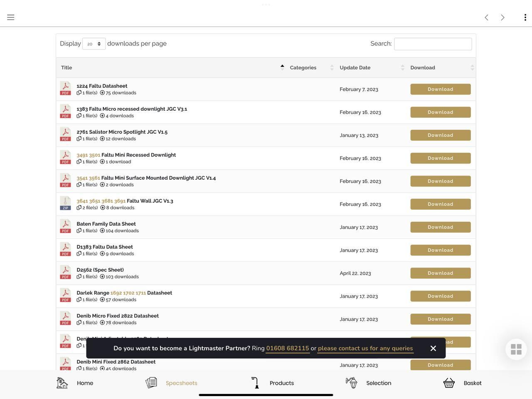Switch to the Specsheets tab
Screen dimensions: 532x399
point(171,383)
